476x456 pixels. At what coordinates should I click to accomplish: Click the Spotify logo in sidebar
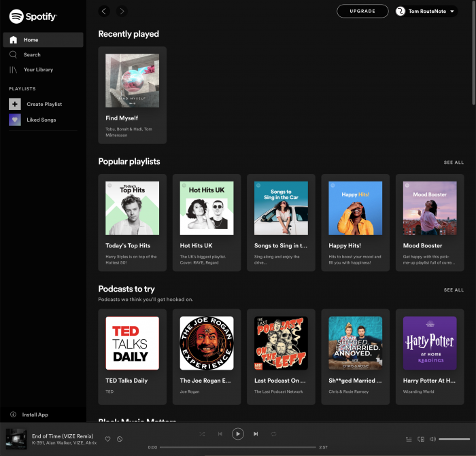point(33,16)
